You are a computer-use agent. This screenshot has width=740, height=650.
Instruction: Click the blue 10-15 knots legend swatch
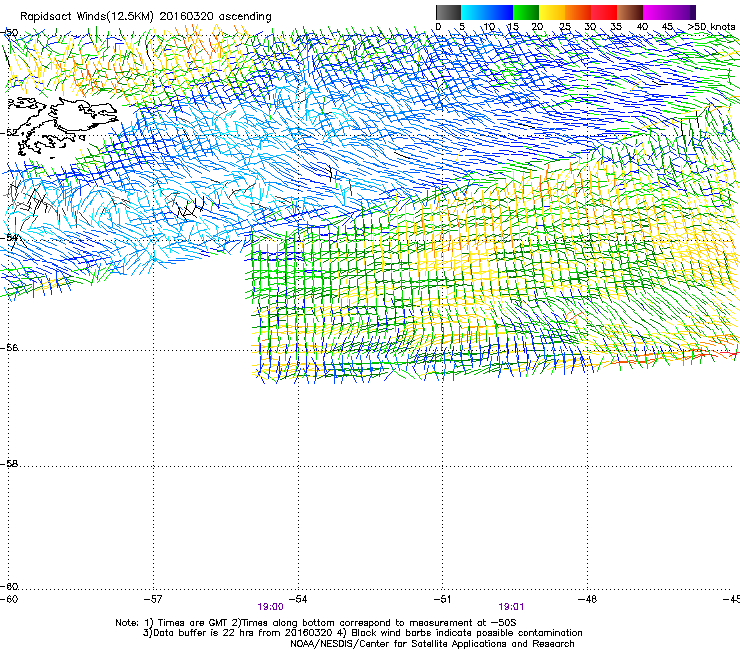pyautogui.click(x=500, y=12)
